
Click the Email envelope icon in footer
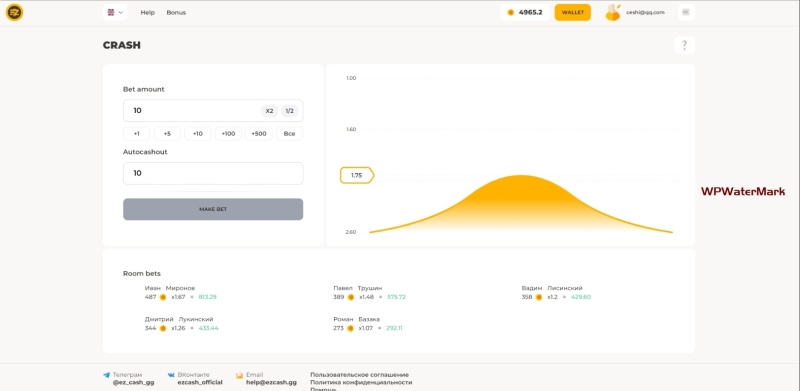coord(239,375)
